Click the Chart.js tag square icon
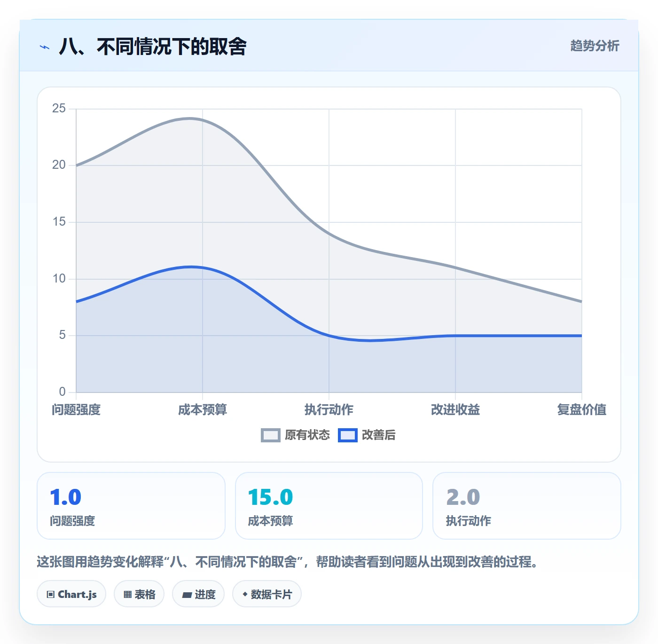 (x=51, y=595)
